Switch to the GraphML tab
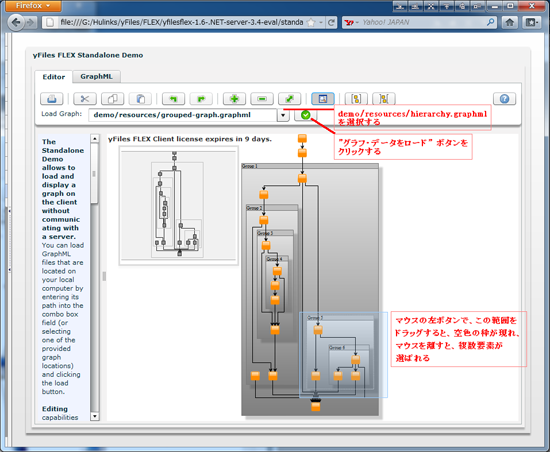The image size is (550, 452). pyautogui.click(x=96, y=76)
